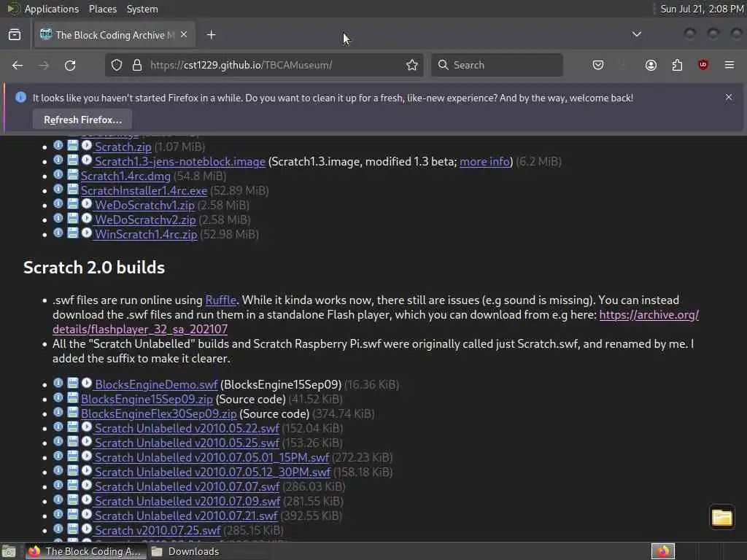Open BlocksEngineFlex30Sep09.zip link
747x560 pixels.
[158, 414]
